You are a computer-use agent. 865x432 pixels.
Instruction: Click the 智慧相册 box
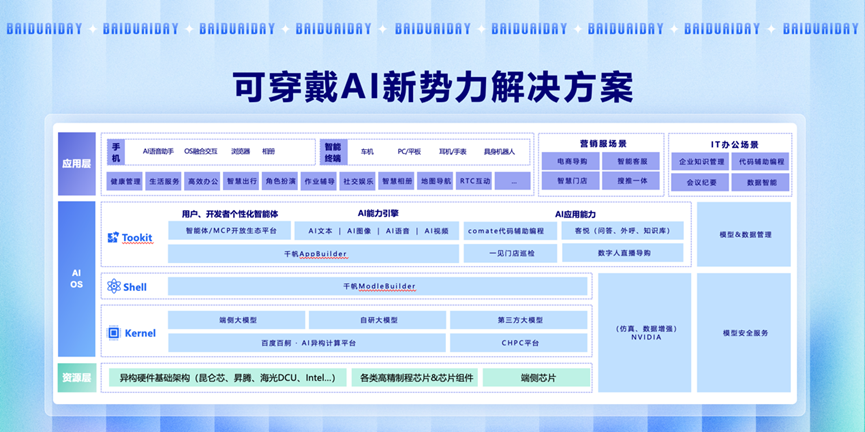396,181
